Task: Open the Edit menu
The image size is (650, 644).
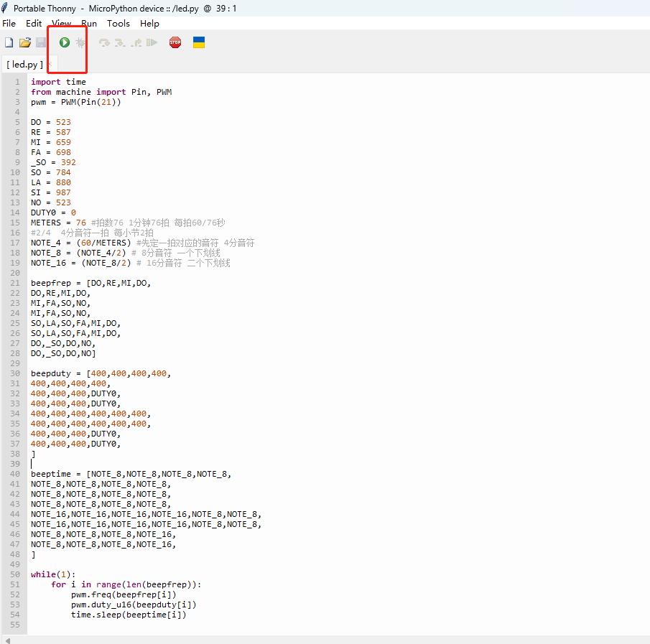Action: point(34,24)
